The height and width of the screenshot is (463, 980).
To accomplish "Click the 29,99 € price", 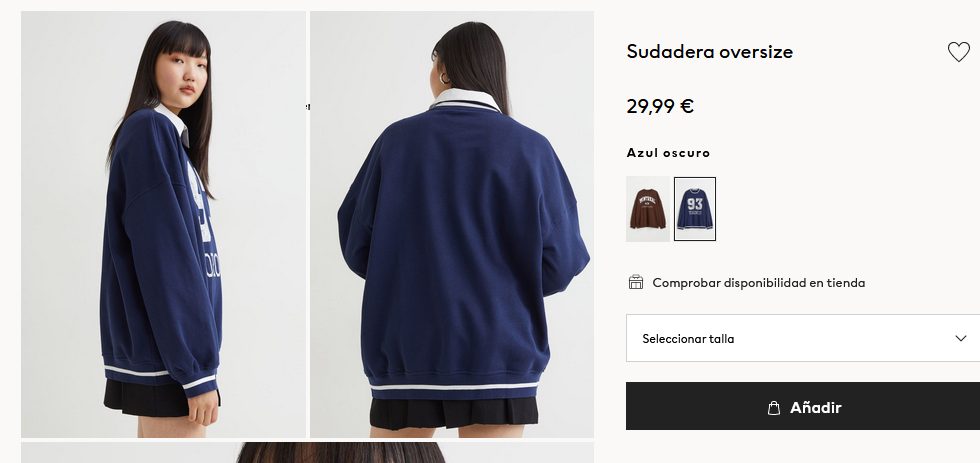I will coord(660,106).
